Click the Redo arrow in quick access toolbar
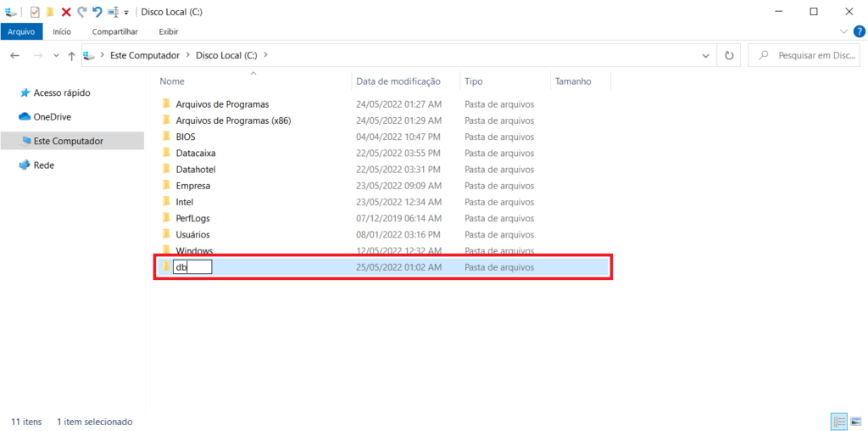Viewport: 868px width, 431px height. [x=81, y=12]
